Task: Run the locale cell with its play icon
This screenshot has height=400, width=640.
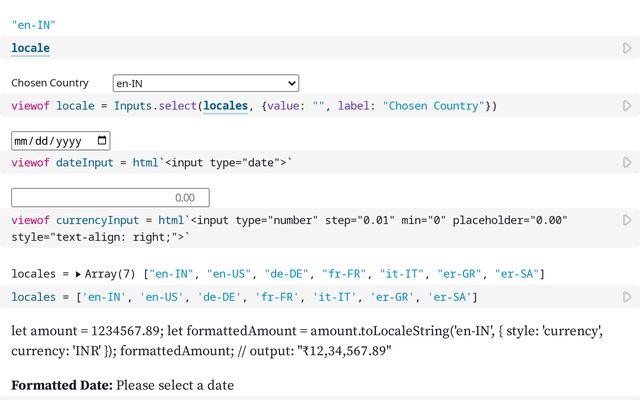Action: (x=627, y=48)
